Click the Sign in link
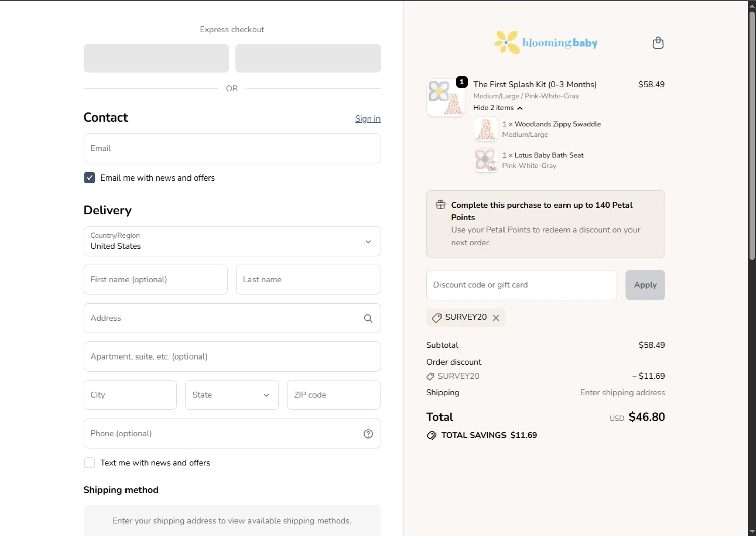This screenshot has height=536, width=756. tap(368, 119)
